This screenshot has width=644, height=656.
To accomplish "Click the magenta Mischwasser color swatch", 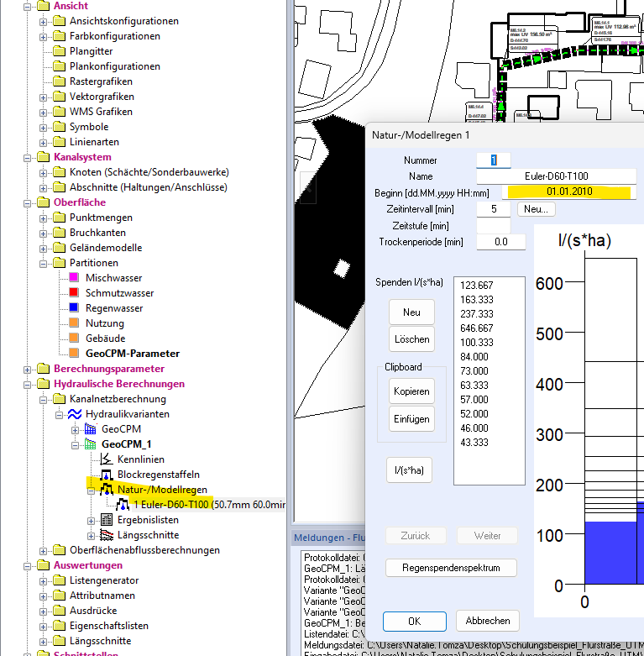I will pos(74,278).
